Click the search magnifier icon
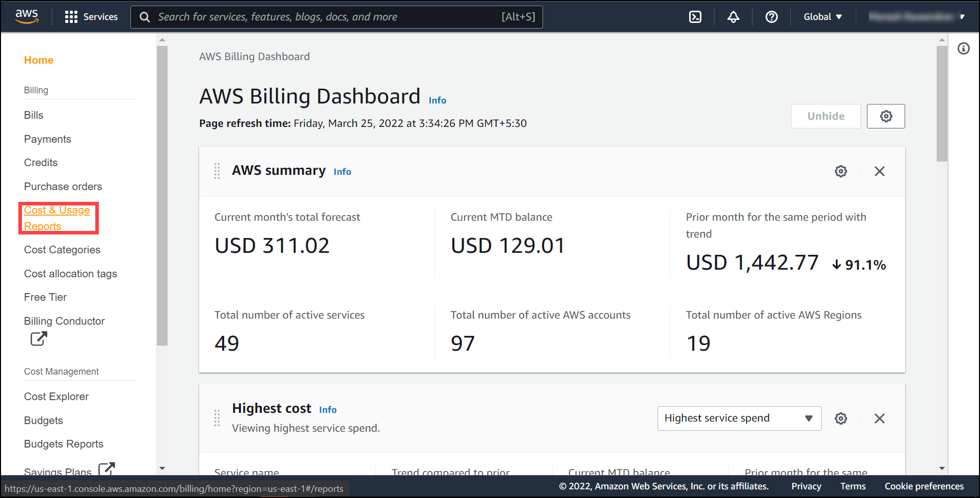This screenshot has height=498, width=980. (145, 17)
